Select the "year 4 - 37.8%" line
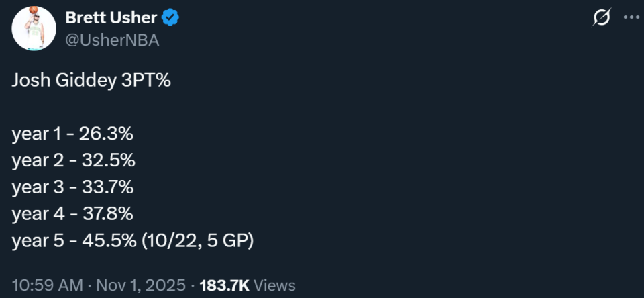 (x=72, y=215)
